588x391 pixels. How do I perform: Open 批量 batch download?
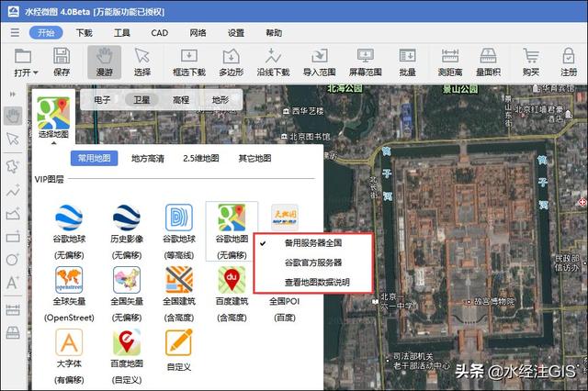407,62
